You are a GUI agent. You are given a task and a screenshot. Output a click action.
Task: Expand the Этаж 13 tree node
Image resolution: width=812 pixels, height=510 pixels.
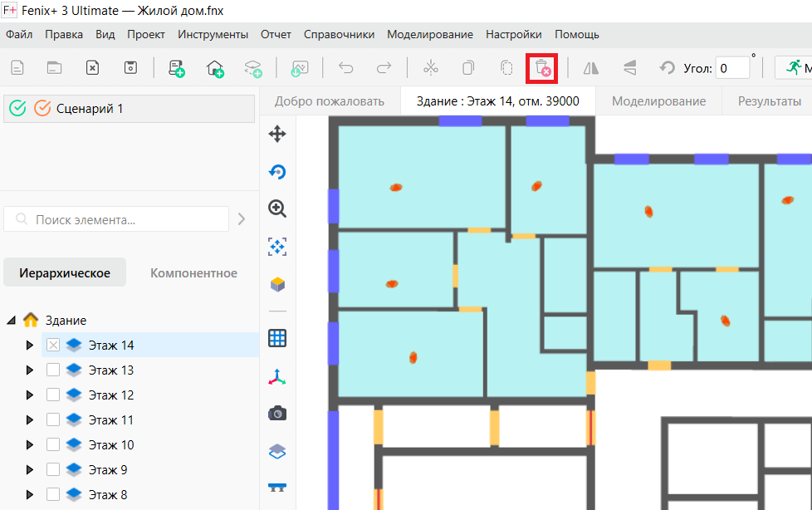click(x=30, y=370)
